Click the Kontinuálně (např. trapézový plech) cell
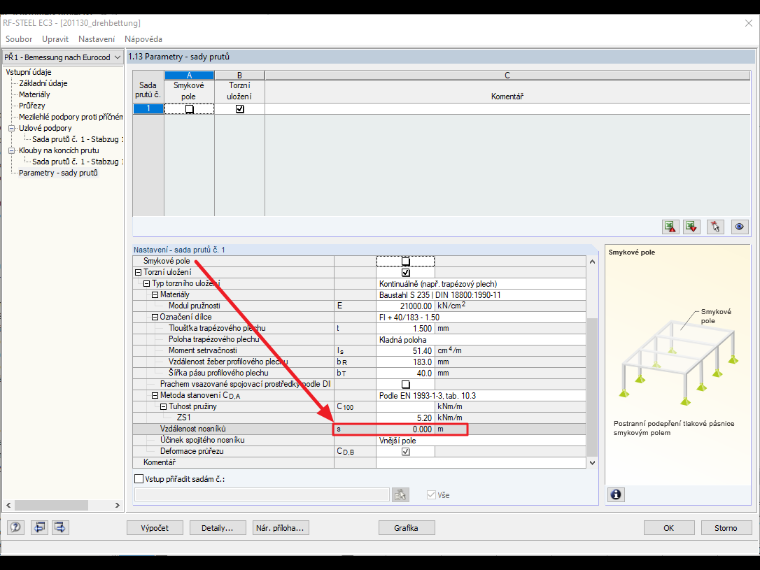 (481, 284)
